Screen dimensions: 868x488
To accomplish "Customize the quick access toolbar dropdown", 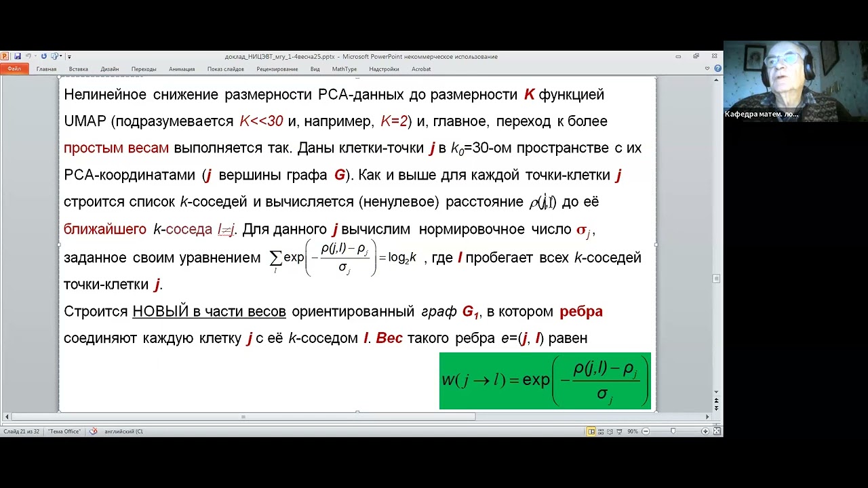I will coord(69,57).
